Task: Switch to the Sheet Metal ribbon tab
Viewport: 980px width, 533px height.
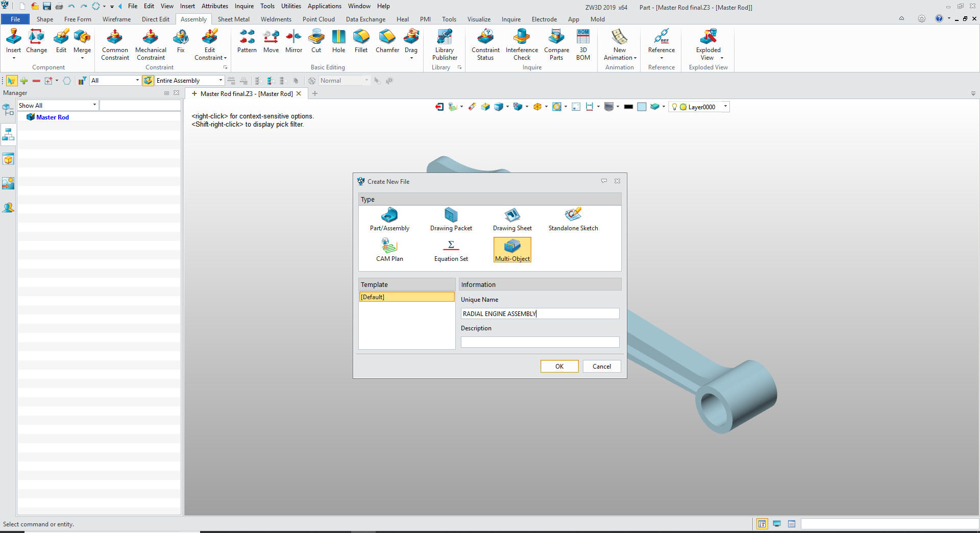Action: [233, 19]
